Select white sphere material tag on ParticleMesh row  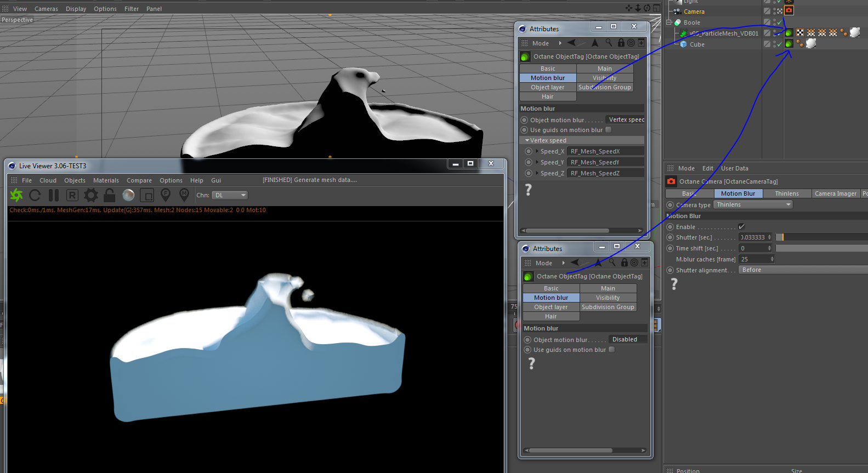(855, 33)
